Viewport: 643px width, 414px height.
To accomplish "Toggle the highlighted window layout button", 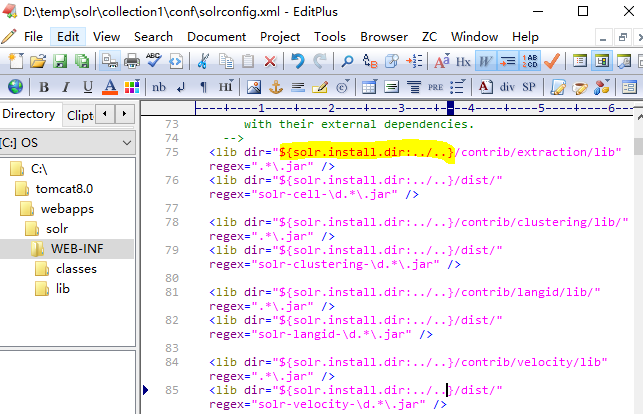I will pos(602,61).
